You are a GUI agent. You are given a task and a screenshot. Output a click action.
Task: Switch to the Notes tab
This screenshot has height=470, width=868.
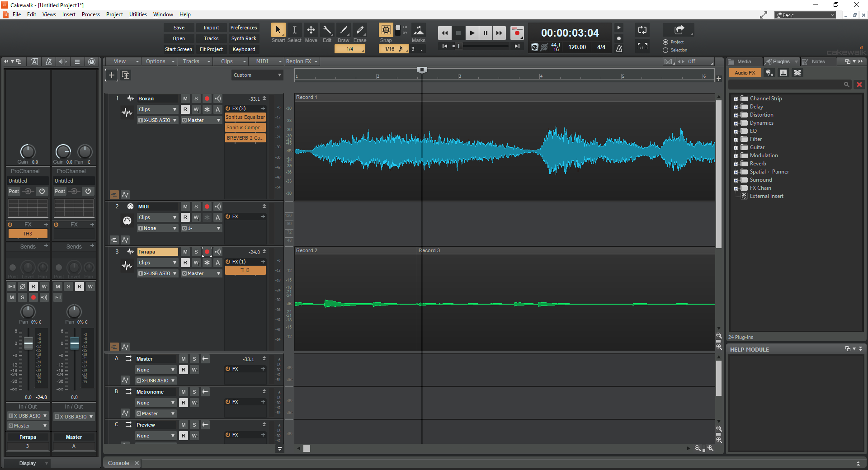tap(818, 61)
